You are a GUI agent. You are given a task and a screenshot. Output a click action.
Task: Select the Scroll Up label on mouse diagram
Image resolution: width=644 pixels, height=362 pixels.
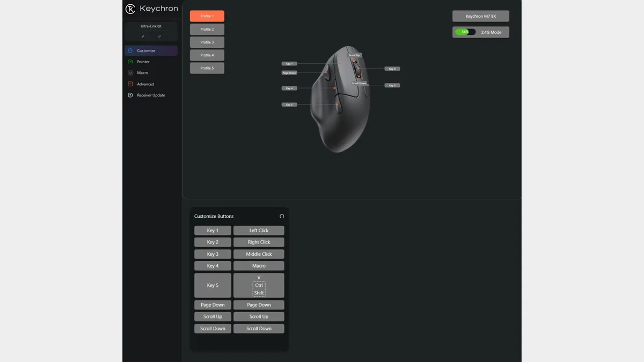354,55
